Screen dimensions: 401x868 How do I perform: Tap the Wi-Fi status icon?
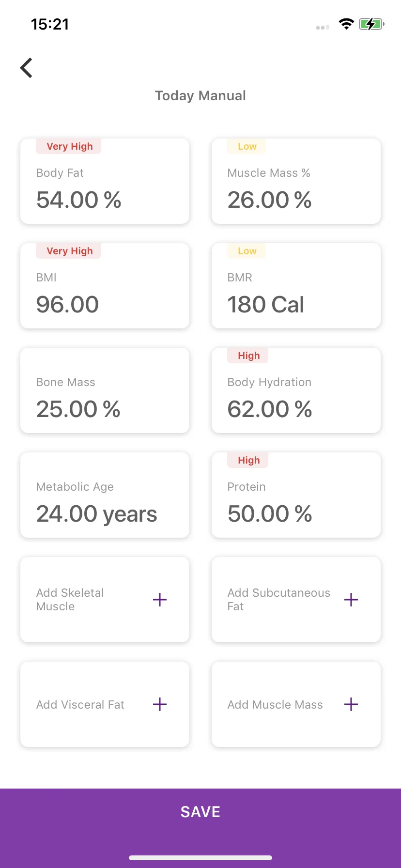point(346,24)
